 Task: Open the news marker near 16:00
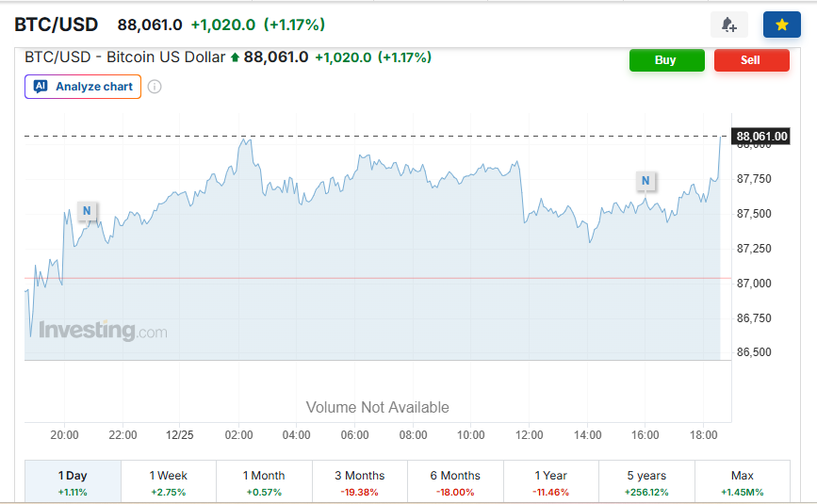click(645, 180)
